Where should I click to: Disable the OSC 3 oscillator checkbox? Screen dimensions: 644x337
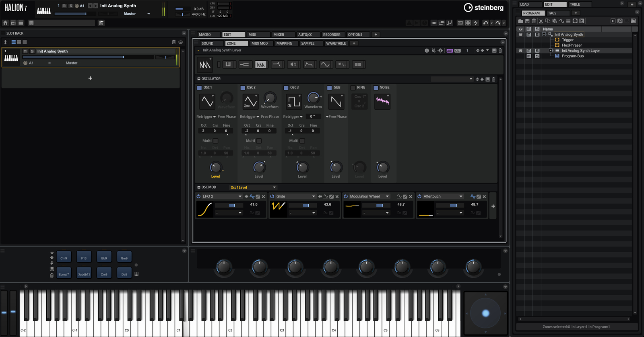coord(286,88)
